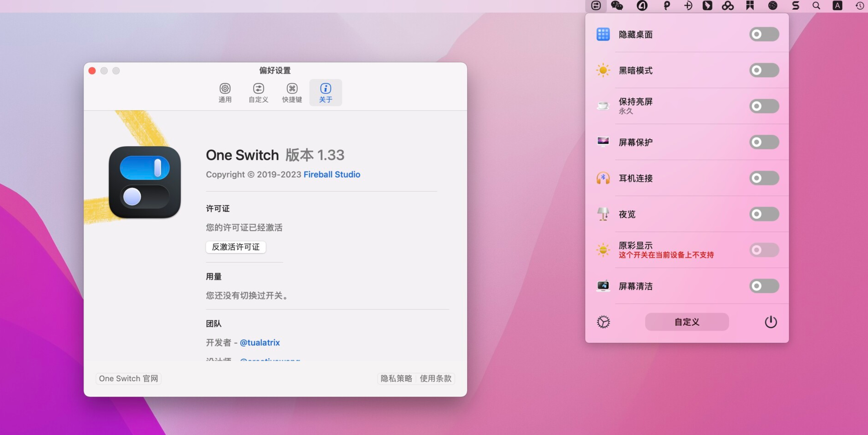Click the cloud-link menu bar icon

728,6
